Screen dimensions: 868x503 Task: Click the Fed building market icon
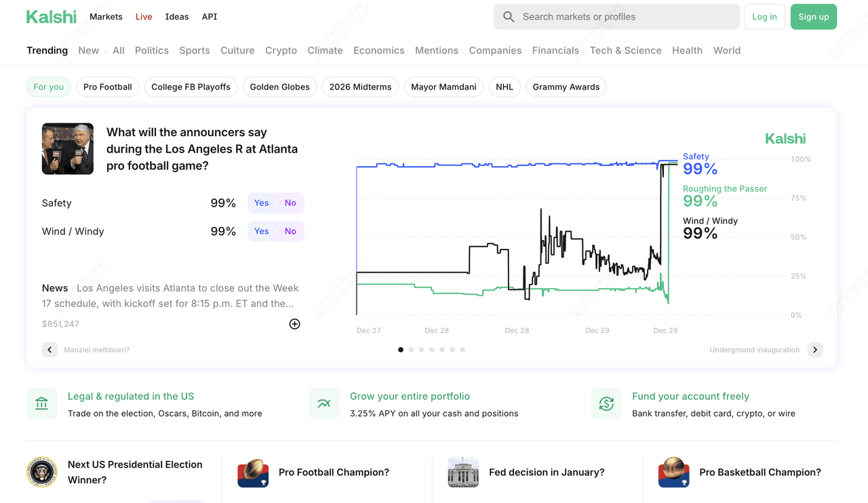coord(463,472)
